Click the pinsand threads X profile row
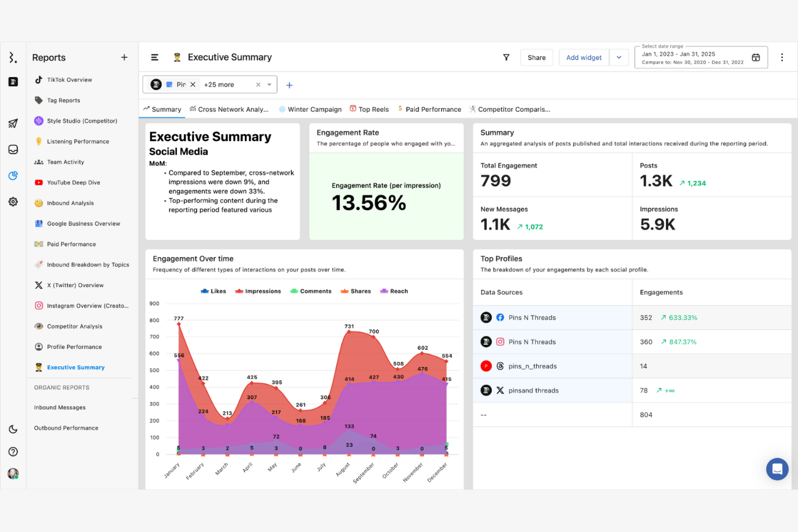Screen dimensions: 798x532 pos(632,390)
